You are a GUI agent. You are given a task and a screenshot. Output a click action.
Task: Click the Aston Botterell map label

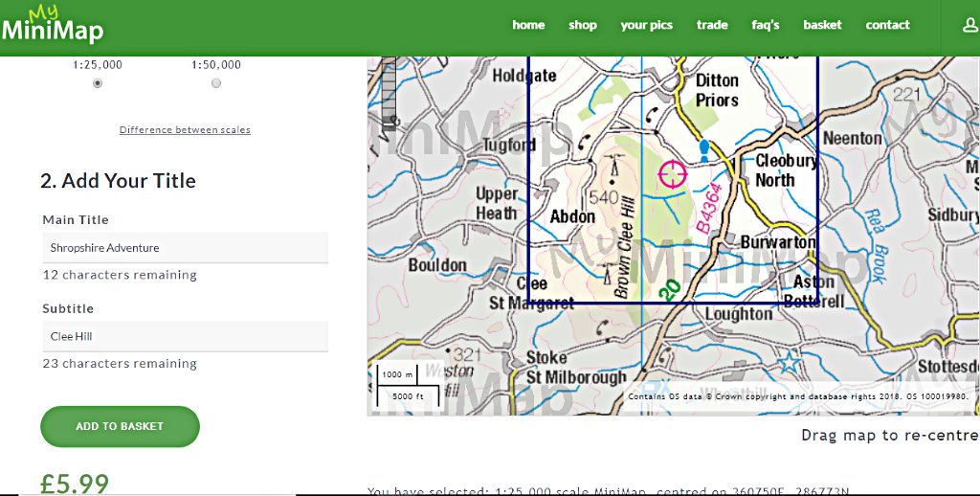[x=813, y=291]
